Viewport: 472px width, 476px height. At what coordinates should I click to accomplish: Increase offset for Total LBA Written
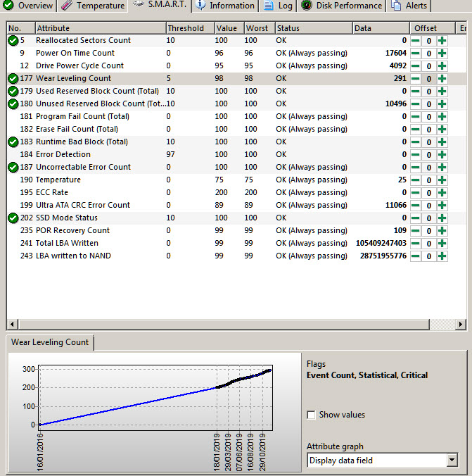[442, 244]
